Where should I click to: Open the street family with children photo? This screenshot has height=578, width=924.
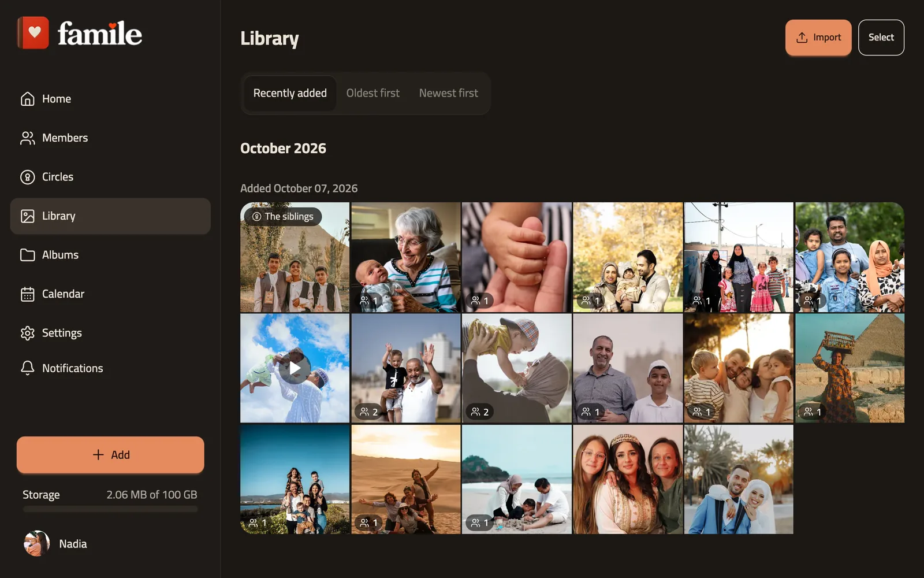tap(739, 257)
